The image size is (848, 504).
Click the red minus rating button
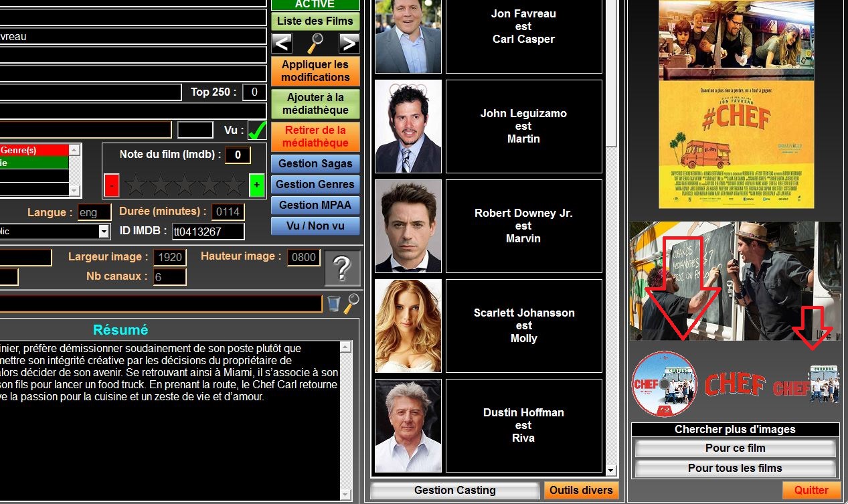click(112, 185)
